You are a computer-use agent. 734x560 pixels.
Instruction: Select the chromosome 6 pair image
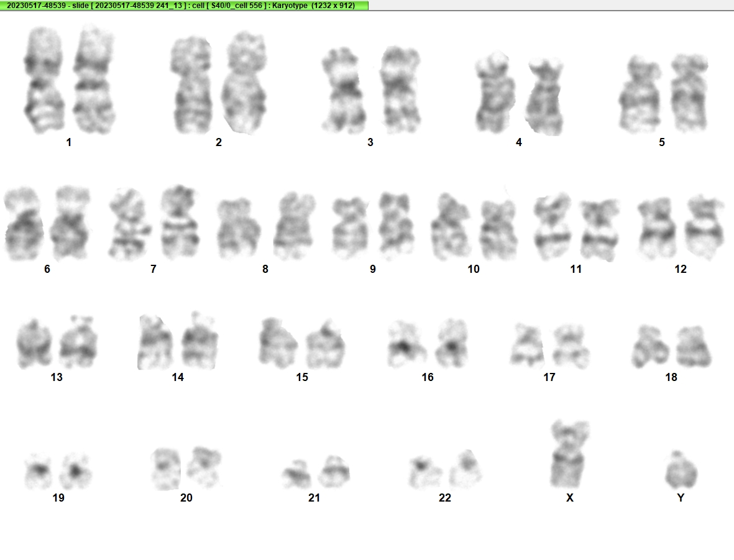coord(47,223)
